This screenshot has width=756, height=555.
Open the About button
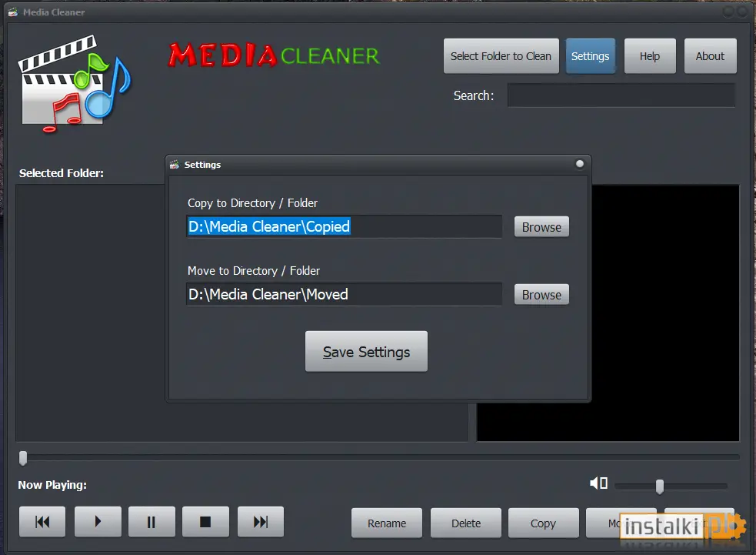pyautogui.click(x=710, y=56)
